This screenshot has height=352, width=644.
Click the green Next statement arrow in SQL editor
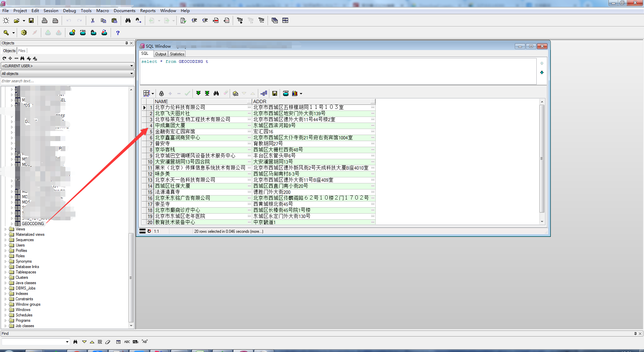pos(542,73)
